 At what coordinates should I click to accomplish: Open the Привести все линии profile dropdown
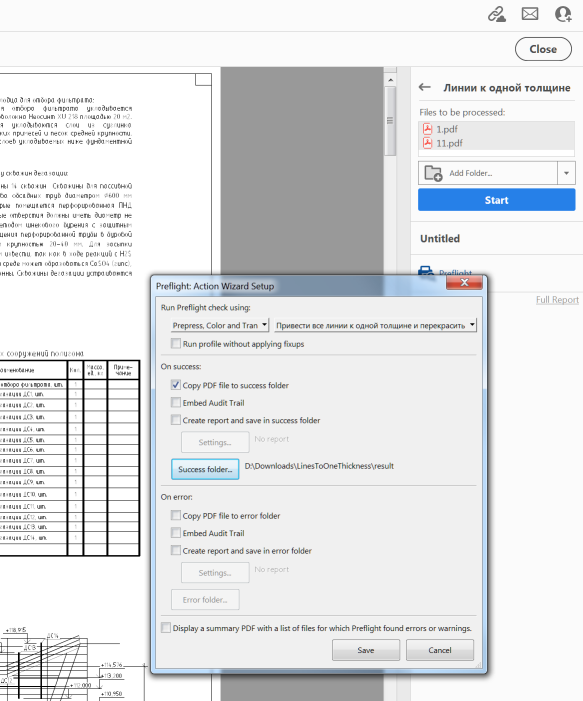[375, 325]
